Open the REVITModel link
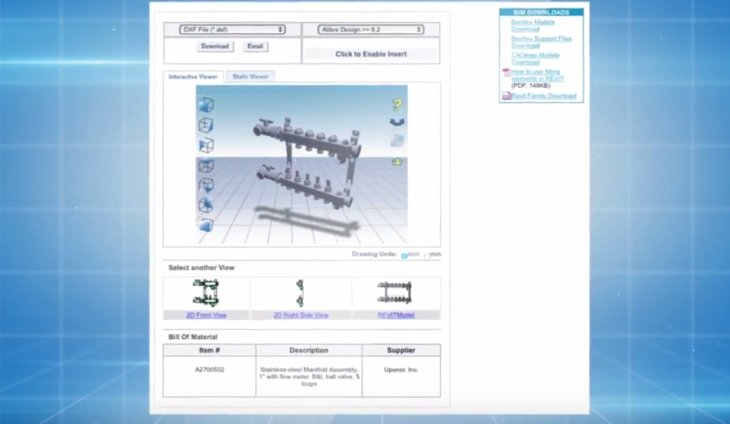 click(396, 315)
